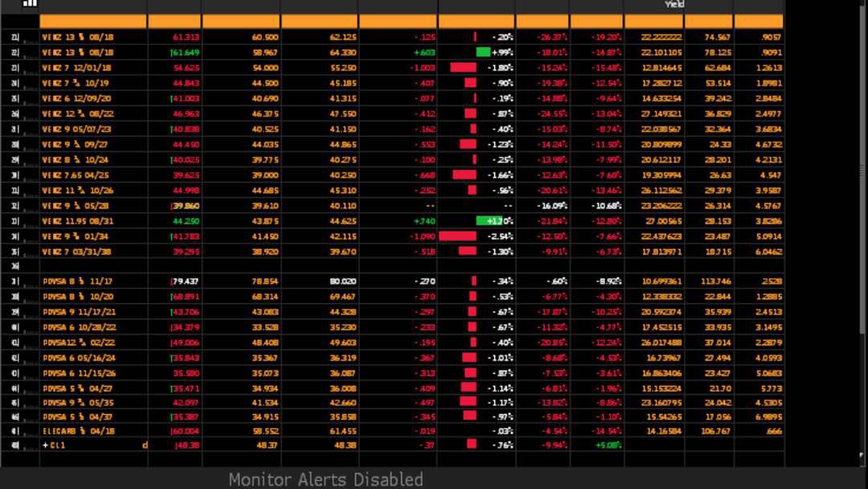Image resolution: width=868 pixels, height=489 pixels.
Task: Click the 113.746 value in PDVSA 11/17 row
Action: (716, 281)
